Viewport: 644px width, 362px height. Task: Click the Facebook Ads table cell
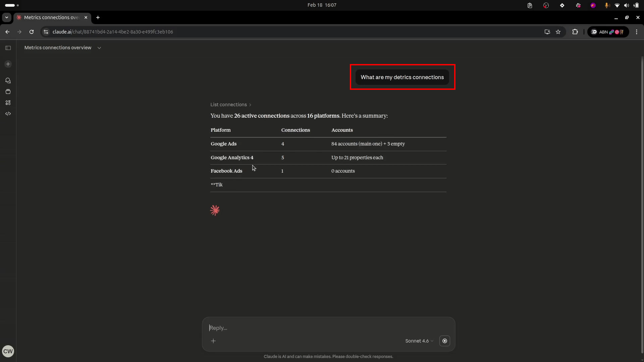226,171
